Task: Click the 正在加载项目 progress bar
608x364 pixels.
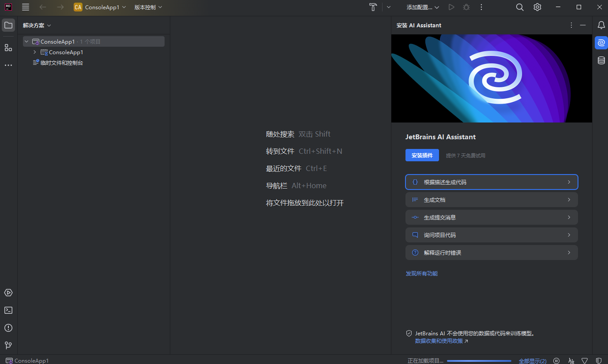Action: pyautogui.click(x=479, y=361)
